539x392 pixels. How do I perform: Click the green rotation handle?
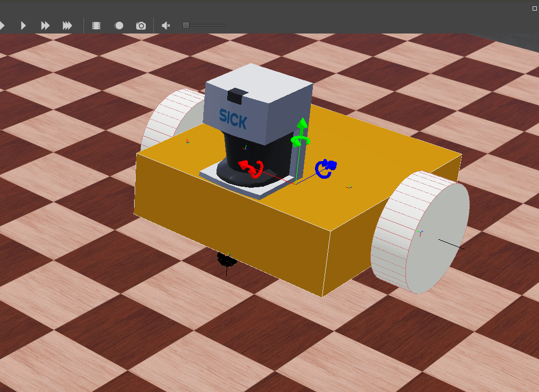[302, 139]
